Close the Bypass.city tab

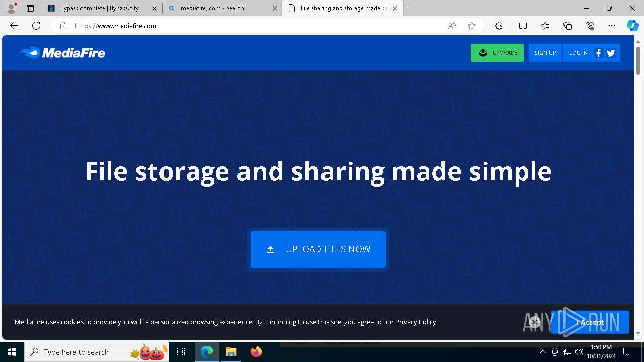coord(154,8)
